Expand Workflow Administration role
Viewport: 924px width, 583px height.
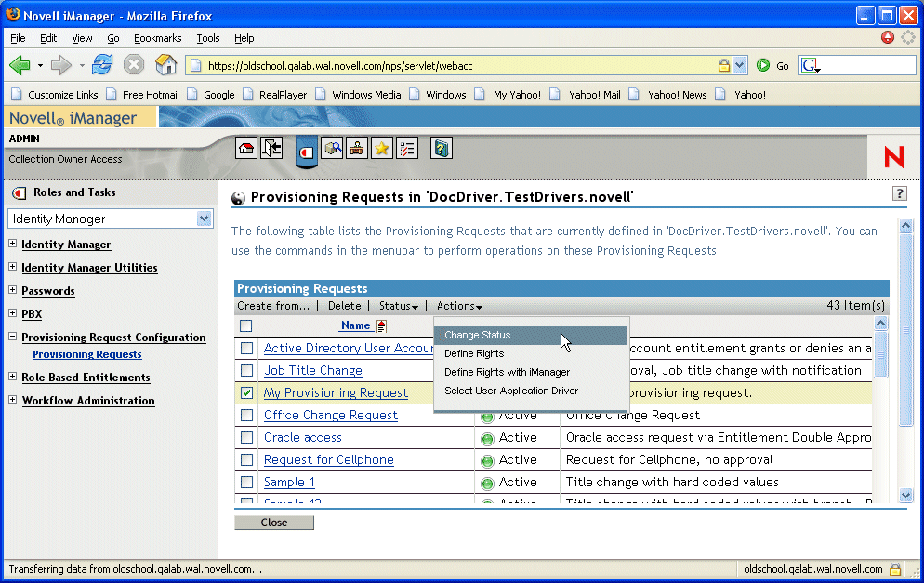(12, 399)
